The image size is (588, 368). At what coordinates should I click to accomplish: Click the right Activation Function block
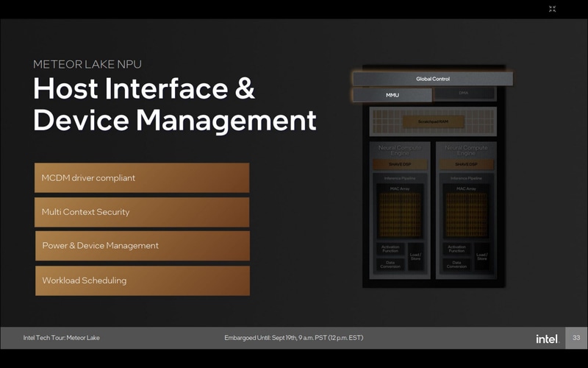[456, 249]
